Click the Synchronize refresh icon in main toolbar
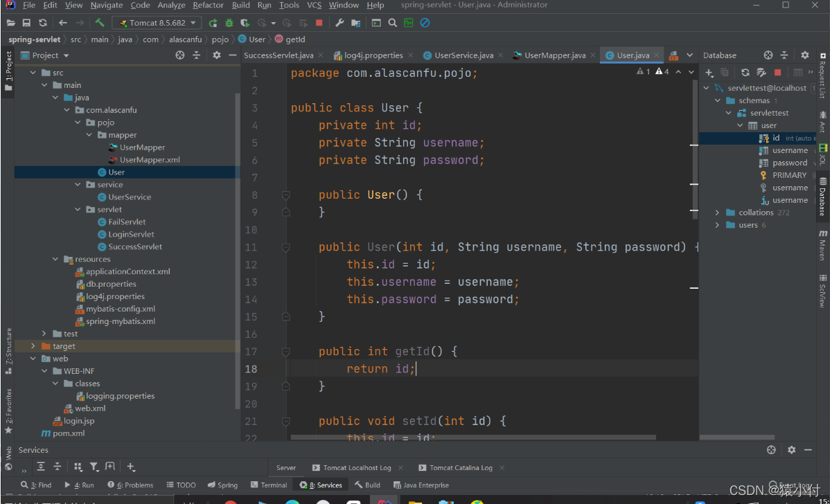832x504 pixels. [44, 22]
